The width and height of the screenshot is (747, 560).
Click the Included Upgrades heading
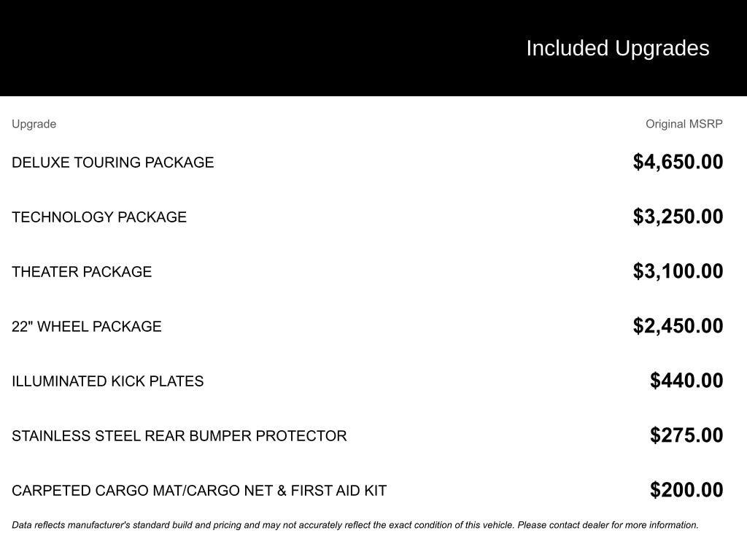pyautogui.click(x=617, y=48)
